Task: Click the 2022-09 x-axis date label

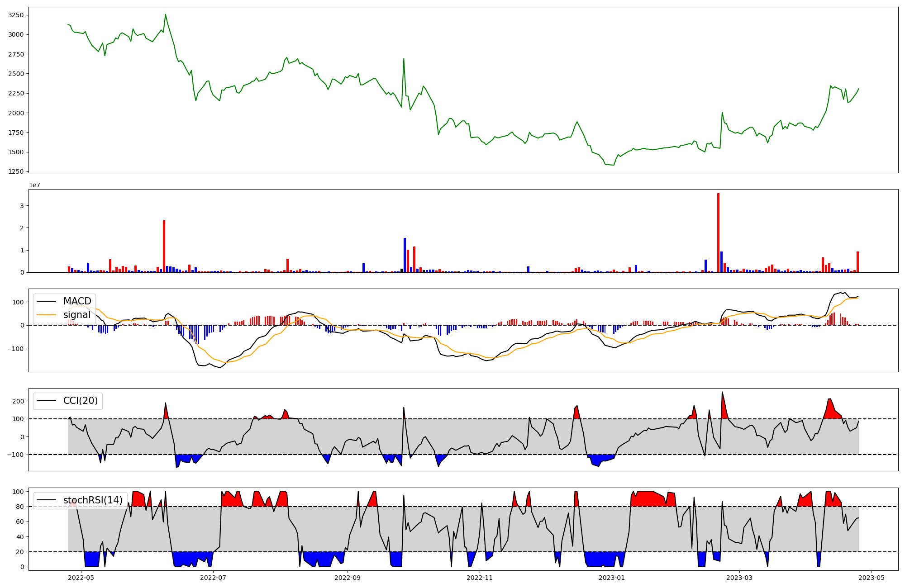Action: pyautogui.click(x=347, y=577)
